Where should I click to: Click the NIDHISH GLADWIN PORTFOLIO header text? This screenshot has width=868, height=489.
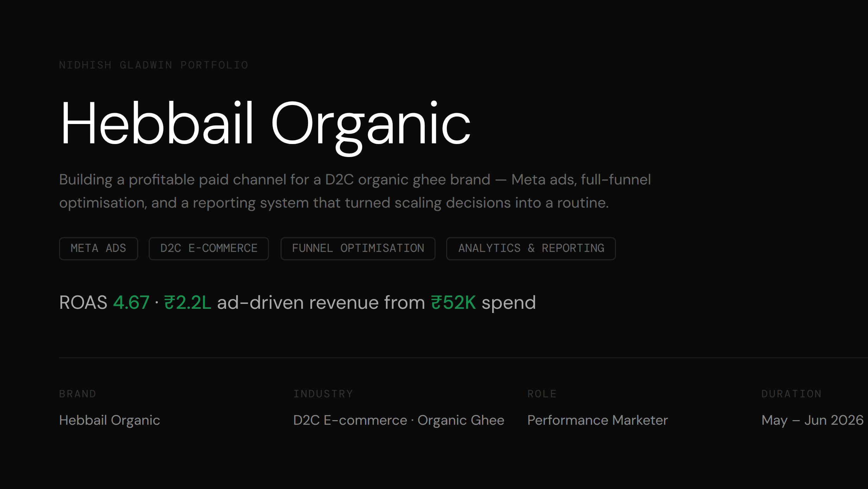pyautogui.click(x=154, y=65)
